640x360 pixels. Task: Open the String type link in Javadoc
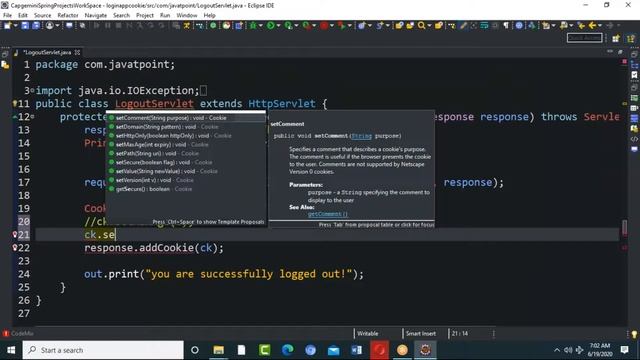[x=361, y=136]
